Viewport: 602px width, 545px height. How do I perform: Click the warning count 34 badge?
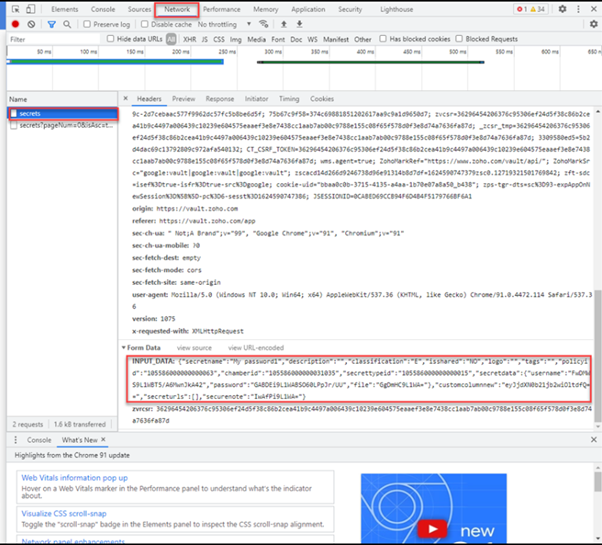click(538, 9)
